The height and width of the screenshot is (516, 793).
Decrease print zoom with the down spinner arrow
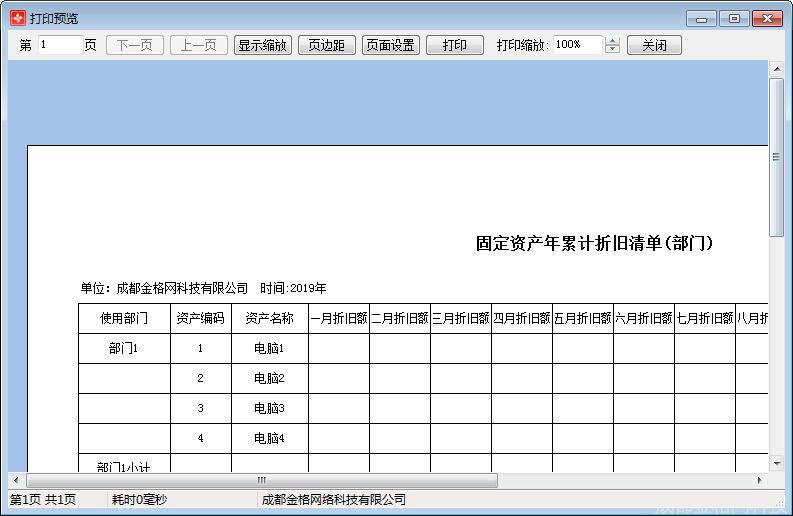(x=612, y=49)
